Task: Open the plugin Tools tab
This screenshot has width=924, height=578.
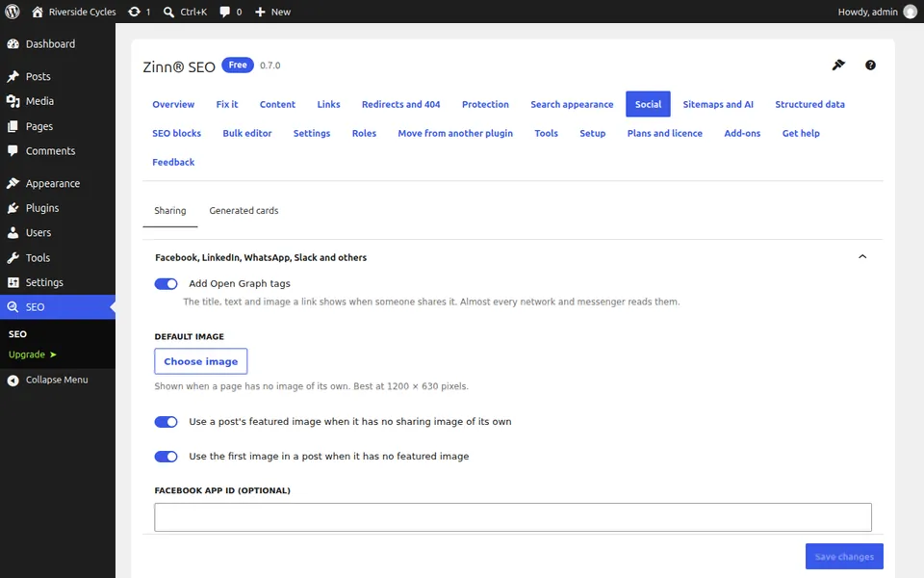Action: pos(547,133)
